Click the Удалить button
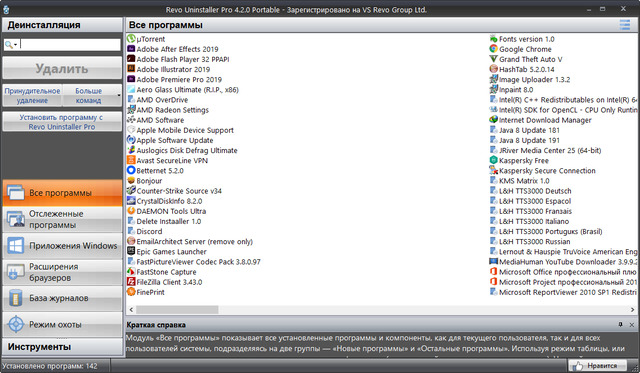 (x=62, y=68)
